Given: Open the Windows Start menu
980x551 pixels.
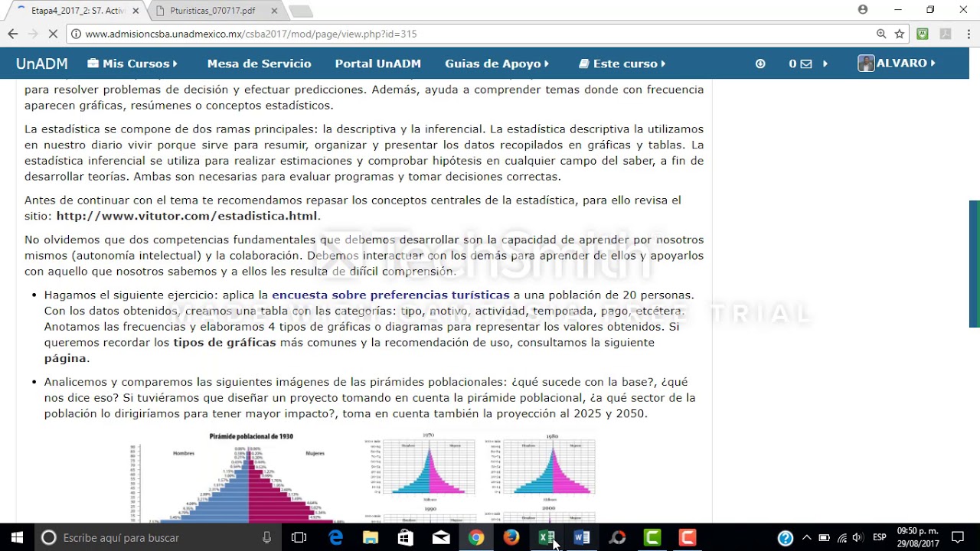Looking at the screenshot, I should point(17,537).
